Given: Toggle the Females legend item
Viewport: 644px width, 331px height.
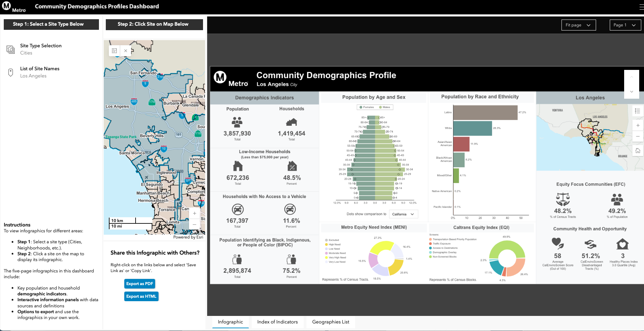Looking at the screenshot, I should pos(367,107).
